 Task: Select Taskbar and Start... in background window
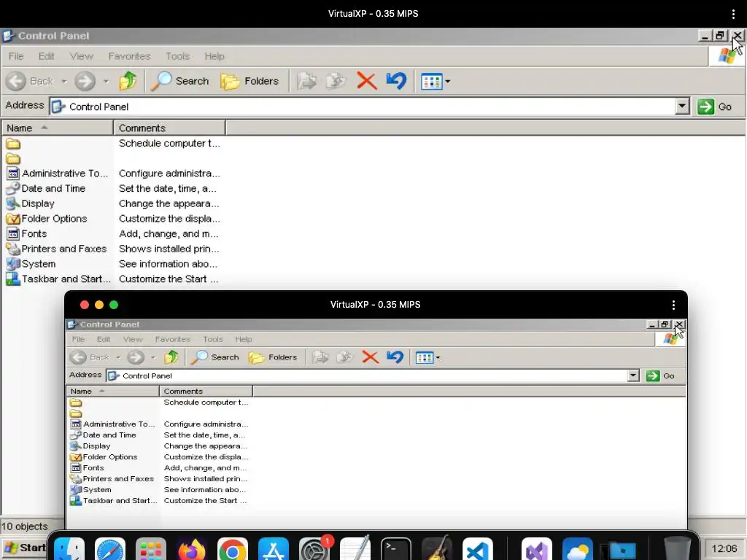click(58, 279)
